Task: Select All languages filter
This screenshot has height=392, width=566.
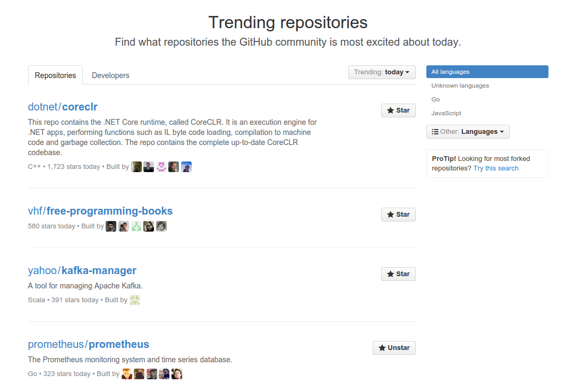Action: click(x=487, y=72)
